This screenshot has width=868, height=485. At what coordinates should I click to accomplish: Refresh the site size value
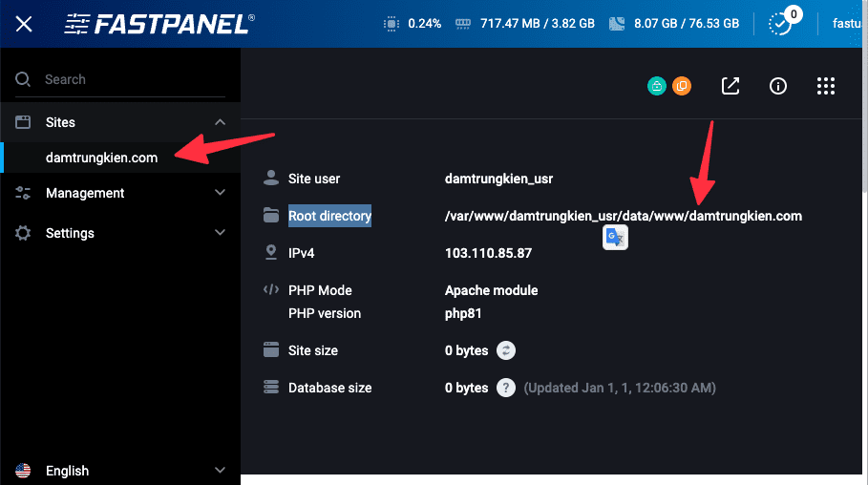[x=506, y=350]
